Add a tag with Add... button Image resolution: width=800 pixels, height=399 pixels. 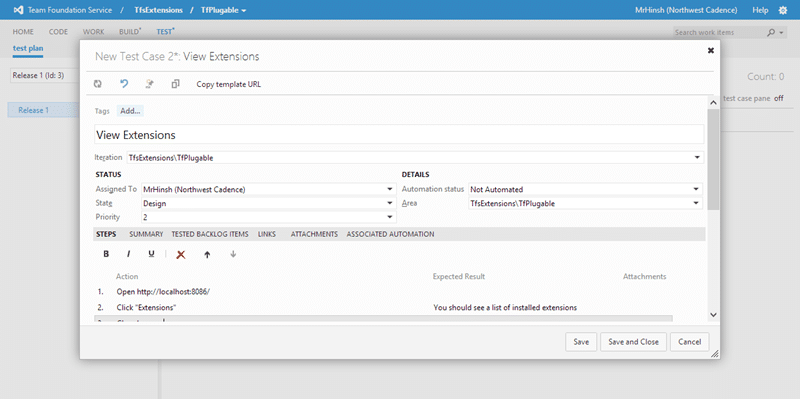point(130,111)
